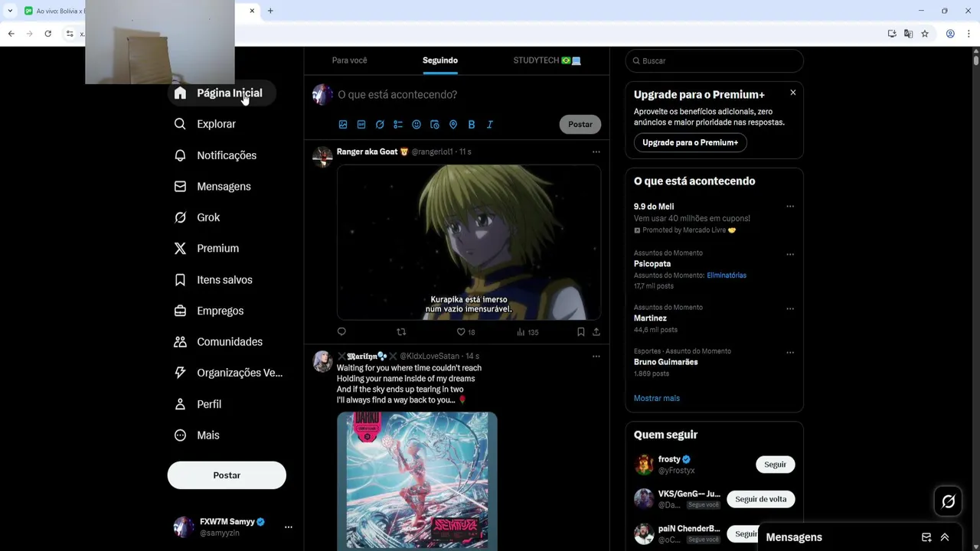Reply to Ranger aka Goat's post
This screenshot has width=980, height=551.
pyautogui.click(x=341, y=331)
